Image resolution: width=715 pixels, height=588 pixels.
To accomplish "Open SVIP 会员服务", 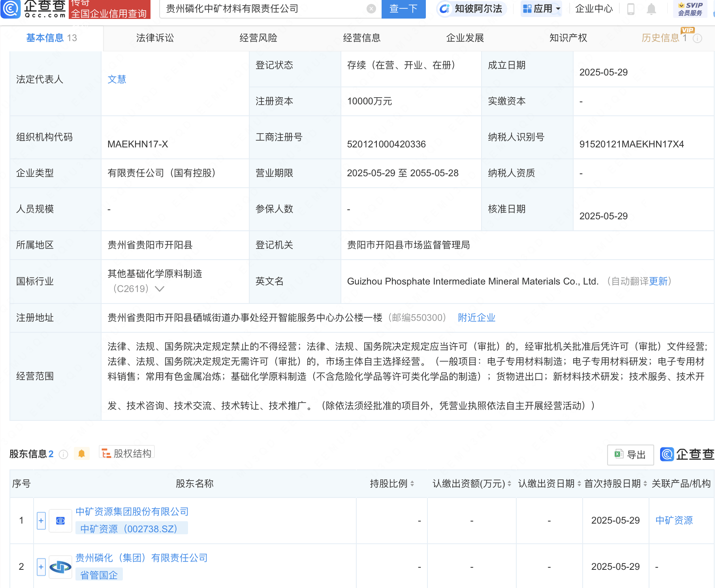I will click(690, 9).
